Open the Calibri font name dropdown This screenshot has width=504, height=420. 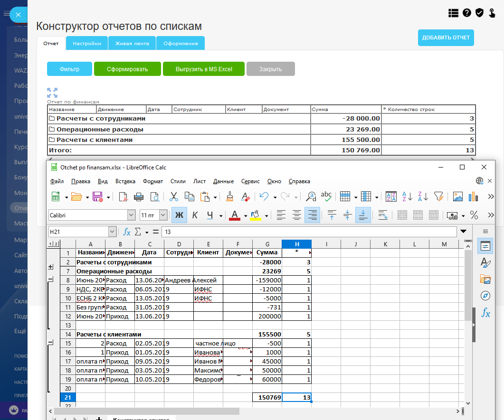click(x=132, y=215)
